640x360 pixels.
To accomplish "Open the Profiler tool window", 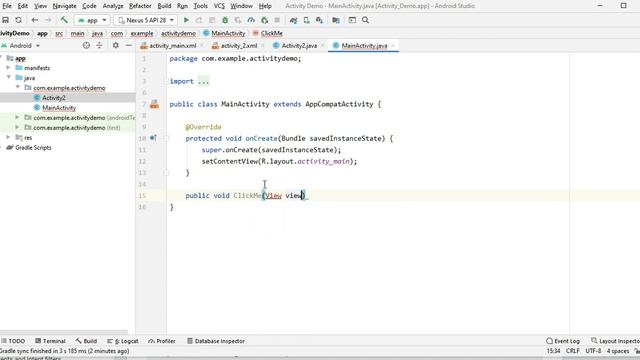I will pos(162,341).
